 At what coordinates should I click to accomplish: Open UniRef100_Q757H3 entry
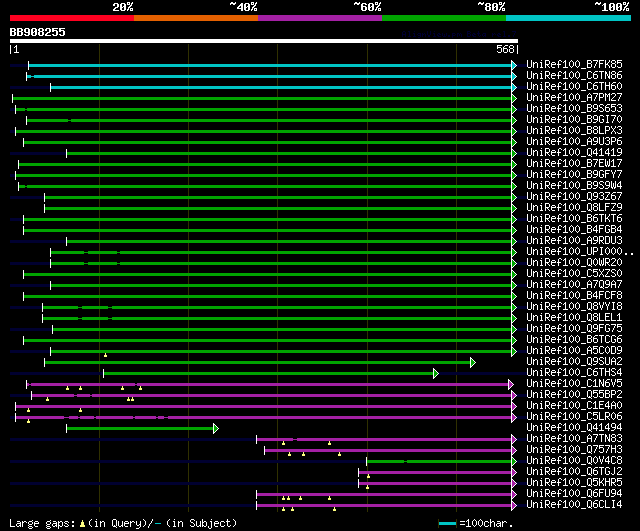[x=574, y=450]
